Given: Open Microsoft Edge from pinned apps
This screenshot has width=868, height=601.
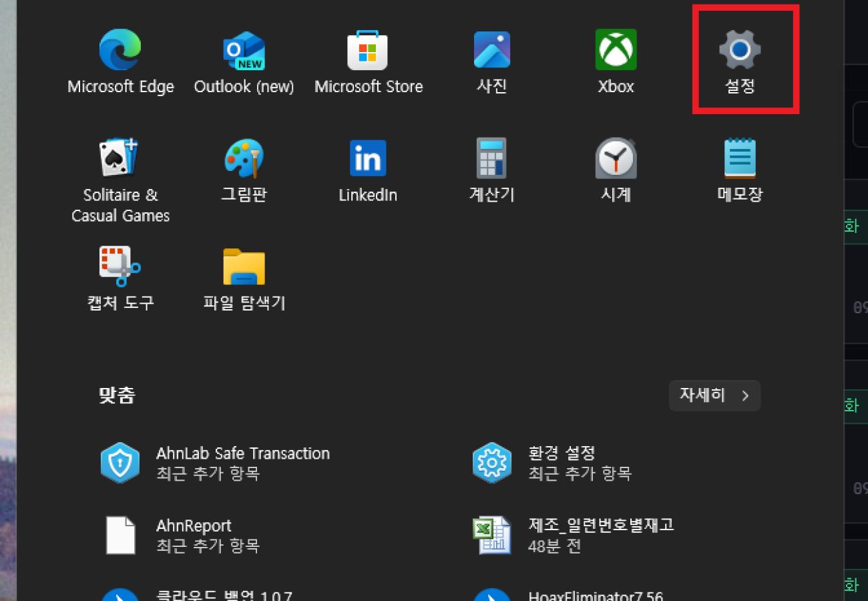Looking at the screenshot, I should pos(121,63).
